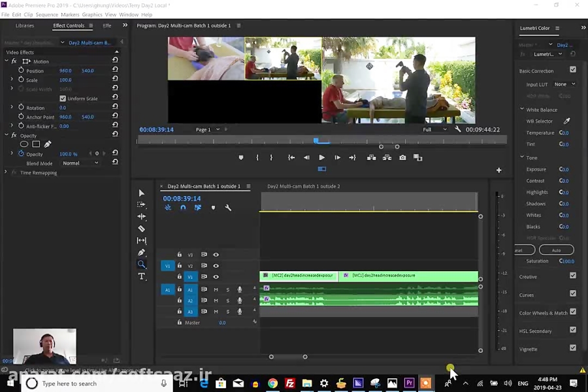Toggle snap magnet in timeline
This screenshot has width=588, height=392.
(183, 208)
